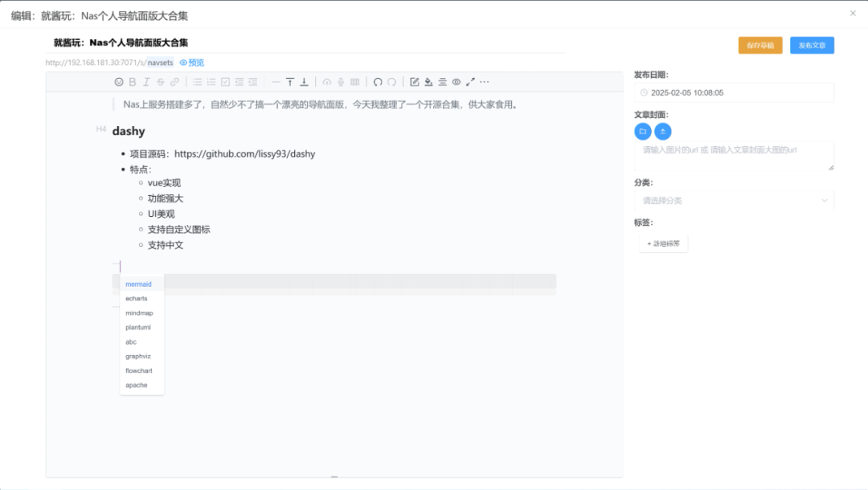Open the 预览 preview link
Screen dimensions: 868x490
tap(192, 63)
